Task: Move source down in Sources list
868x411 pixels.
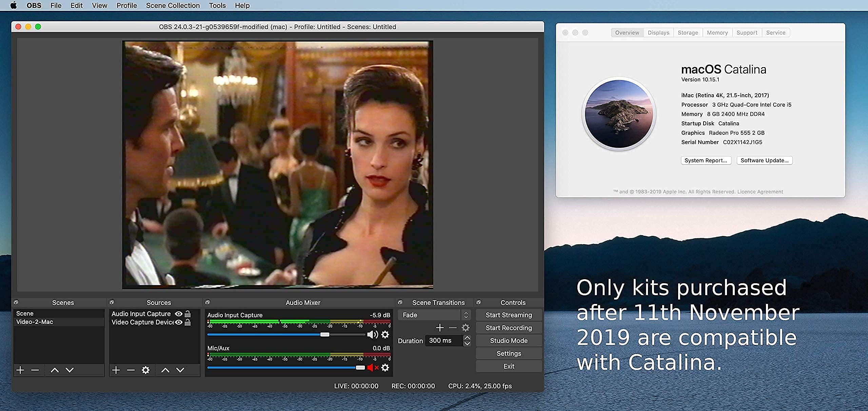Action: click(180, 370)
